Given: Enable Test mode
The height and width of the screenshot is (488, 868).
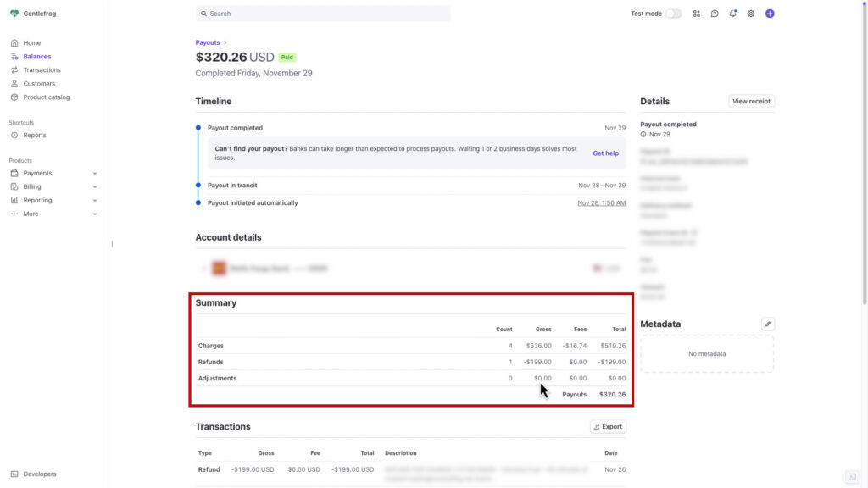Looking at the screenshot, I should click(674, 14).
